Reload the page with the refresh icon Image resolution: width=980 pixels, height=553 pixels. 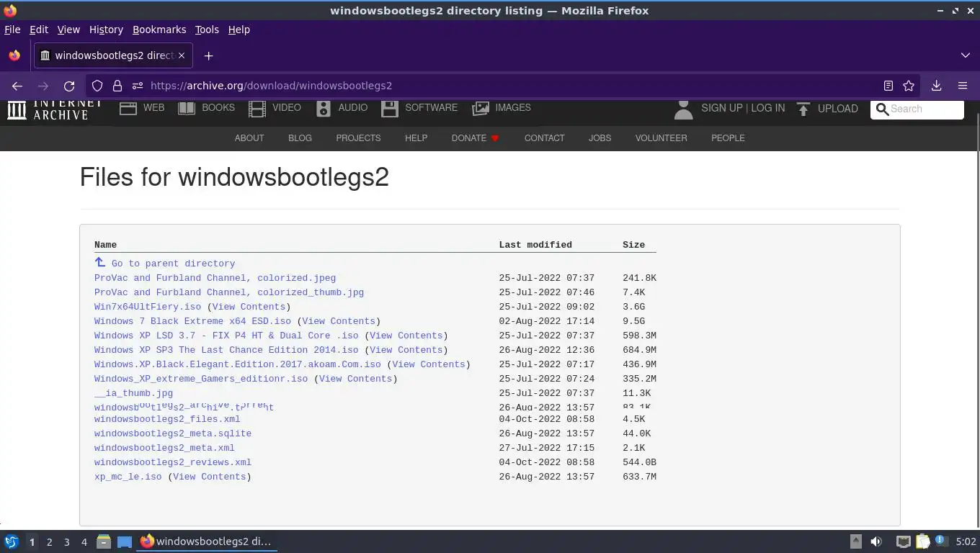69,86
